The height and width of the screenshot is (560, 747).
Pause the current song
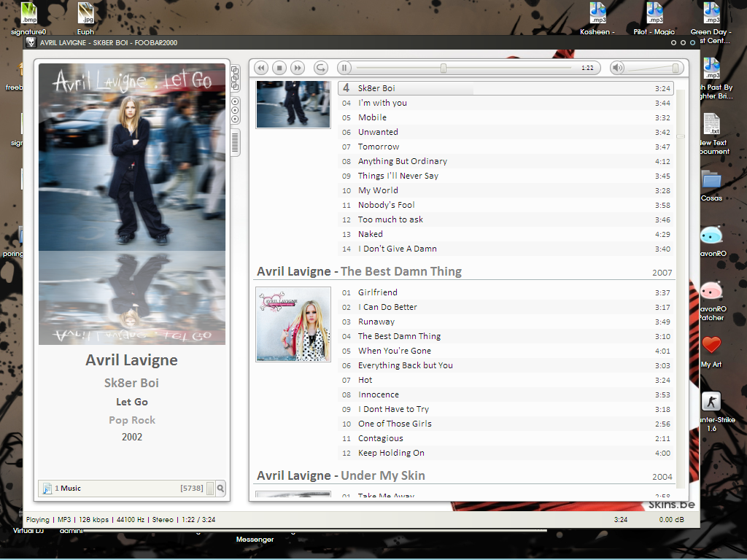point(344,68)
